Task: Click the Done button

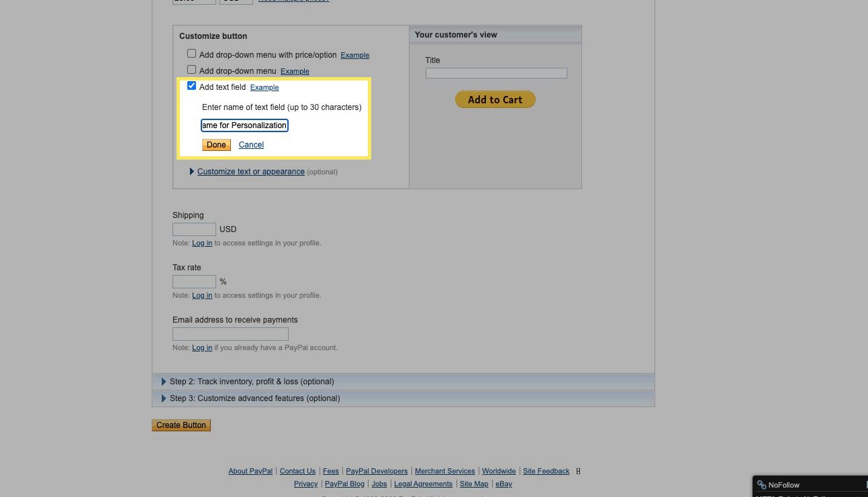Action: click(x=216, y=145)
